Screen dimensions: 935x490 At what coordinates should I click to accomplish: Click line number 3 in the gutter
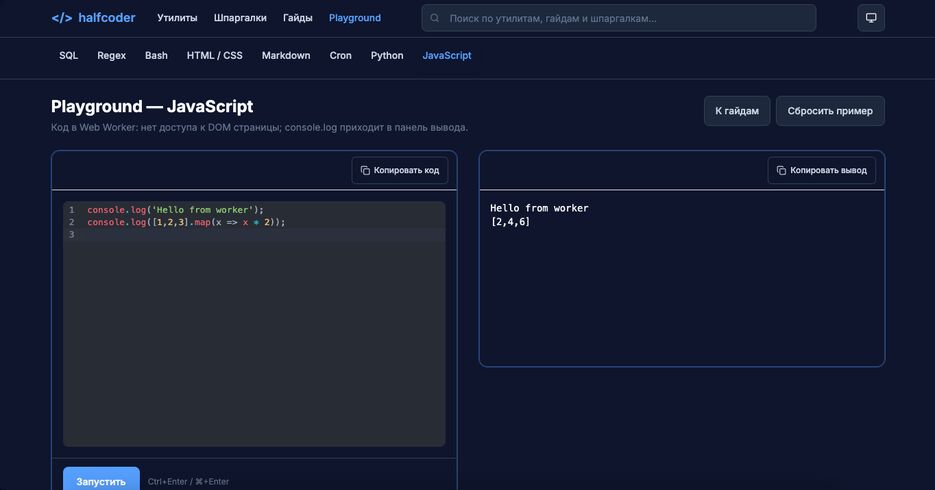click(72, 235)
